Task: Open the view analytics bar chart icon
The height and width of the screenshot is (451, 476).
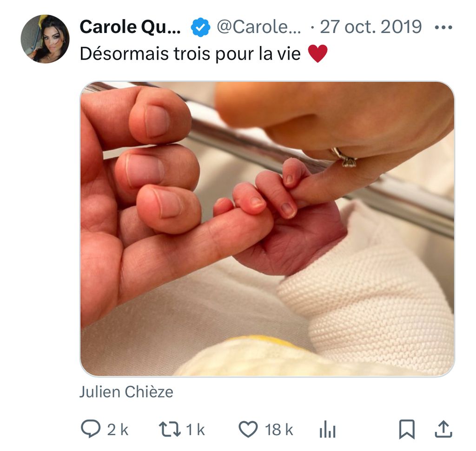Action: (327, 430)
